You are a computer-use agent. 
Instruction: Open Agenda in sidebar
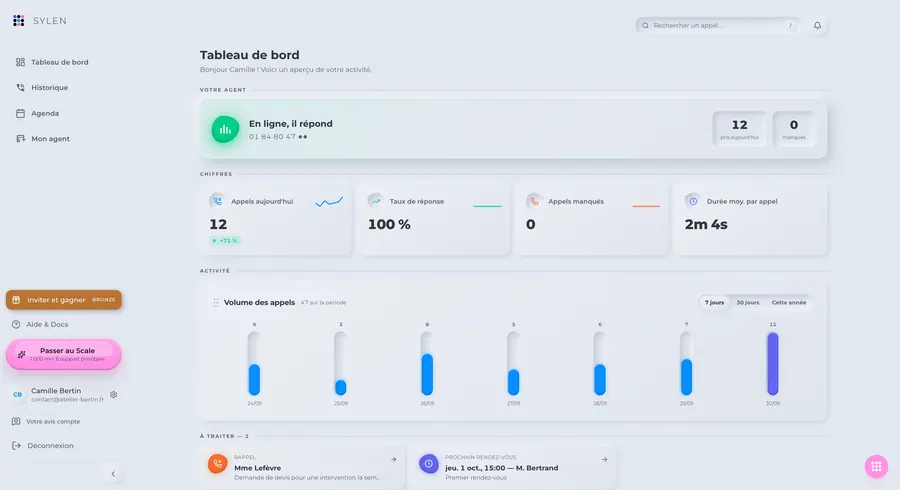click(38, 114)
